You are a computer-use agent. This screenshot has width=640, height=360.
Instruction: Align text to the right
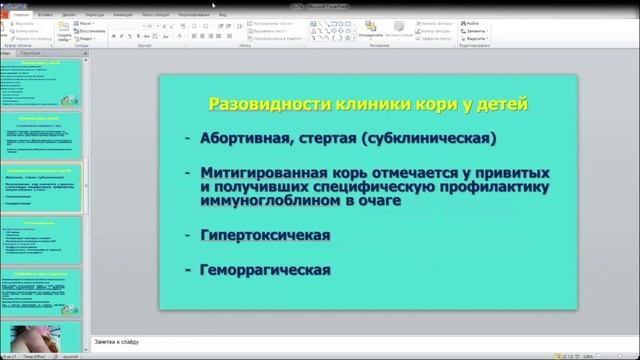tap(211, 36)
